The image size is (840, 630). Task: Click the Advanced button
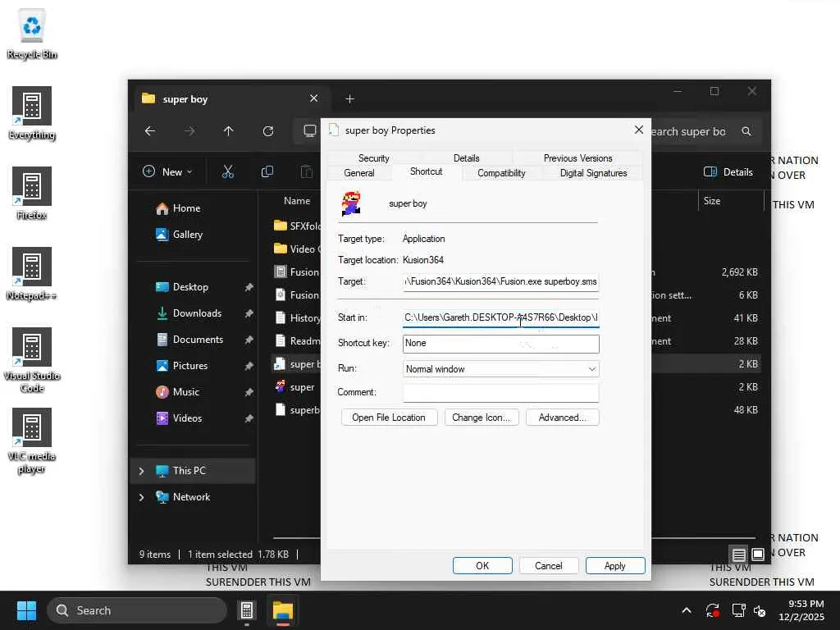(563, 418)
